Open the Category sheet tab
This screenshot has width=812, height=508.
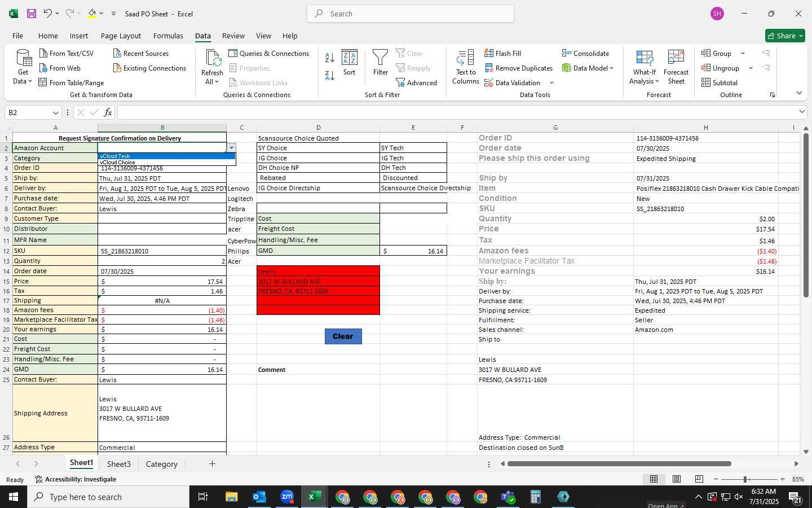(x=162, y=464)
